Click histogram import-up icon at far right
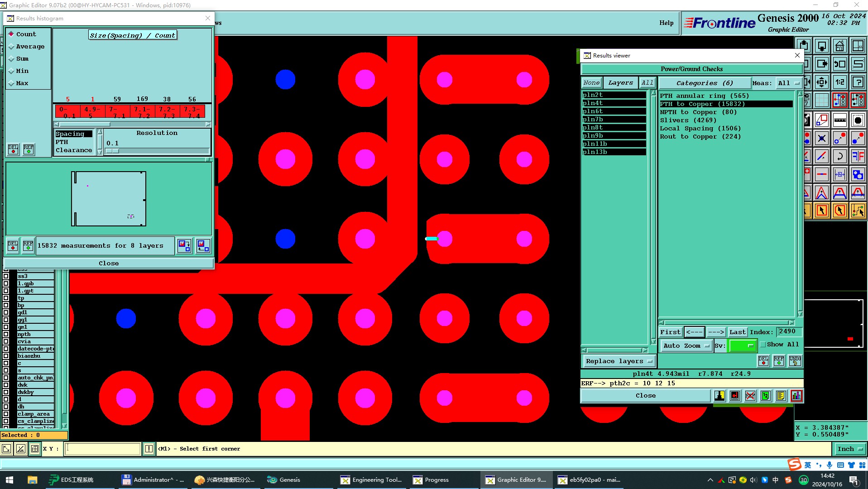The width and height of the screenshot is (868, 489). tap(203, 246)
